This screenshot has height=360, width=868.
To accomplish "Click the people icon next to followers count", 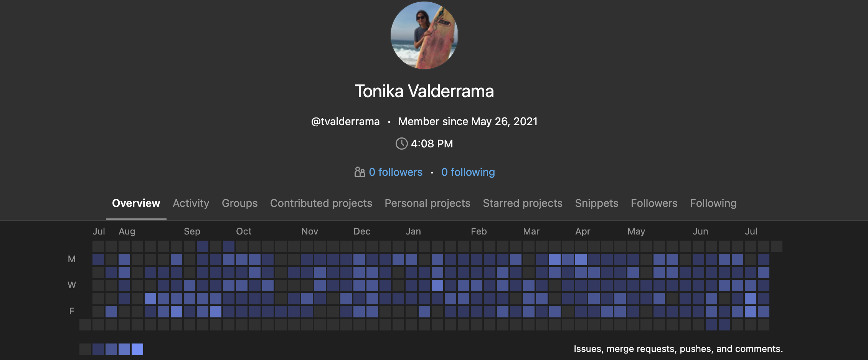I will [x=360, y=172].
